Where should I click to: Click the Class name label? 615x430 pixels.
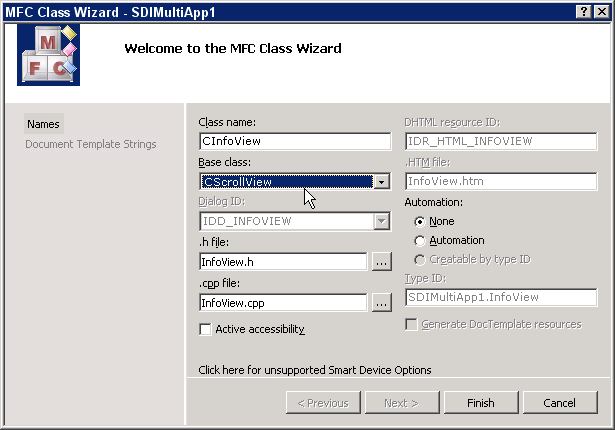227,122
